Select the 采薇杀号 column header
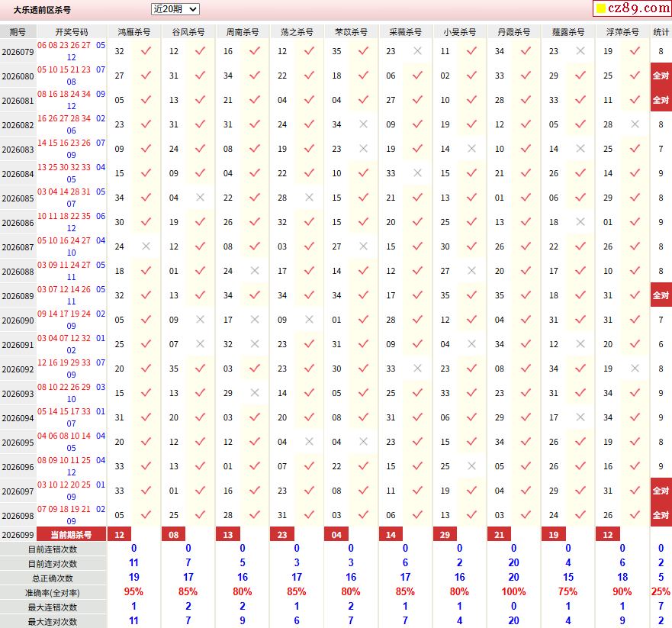Viewport: 672px width, 628px height. click(x=406, y=32)
